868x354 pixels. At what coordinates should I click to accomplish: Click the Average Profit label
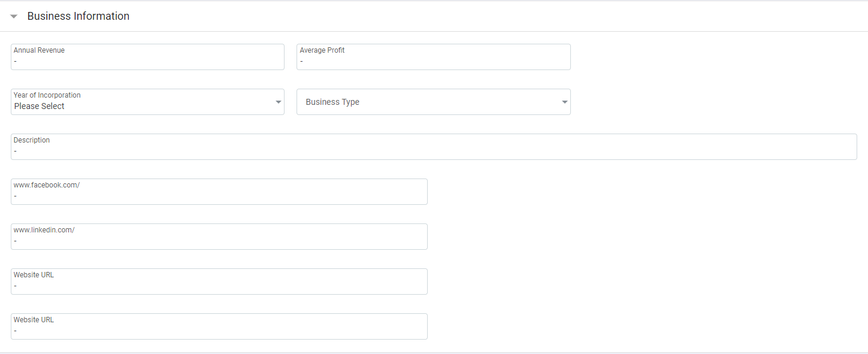[322, 50]
